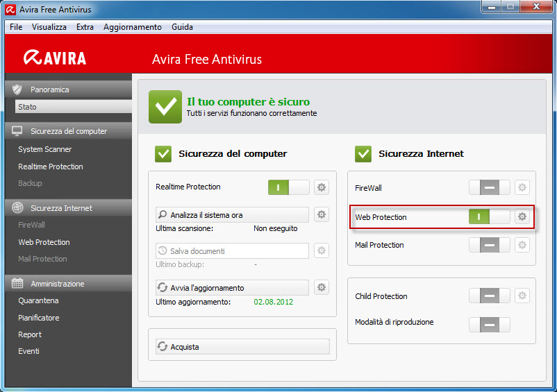Viewport: 557px width, 392px height.
Task: Click the large green computer-secure checkmark
Action: [x=165, y=107]
